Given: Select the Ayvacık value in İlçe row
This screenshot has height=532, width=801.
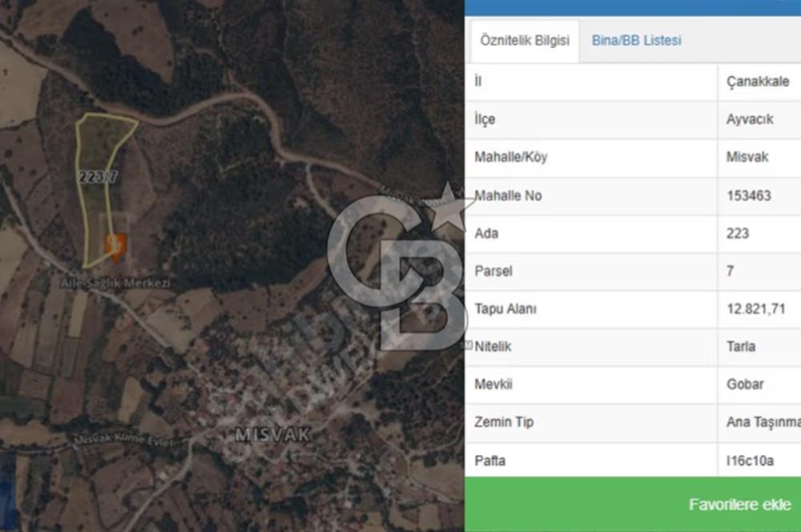Looking at the screenshot, I should pyautogui.click(x=750, y=119).
